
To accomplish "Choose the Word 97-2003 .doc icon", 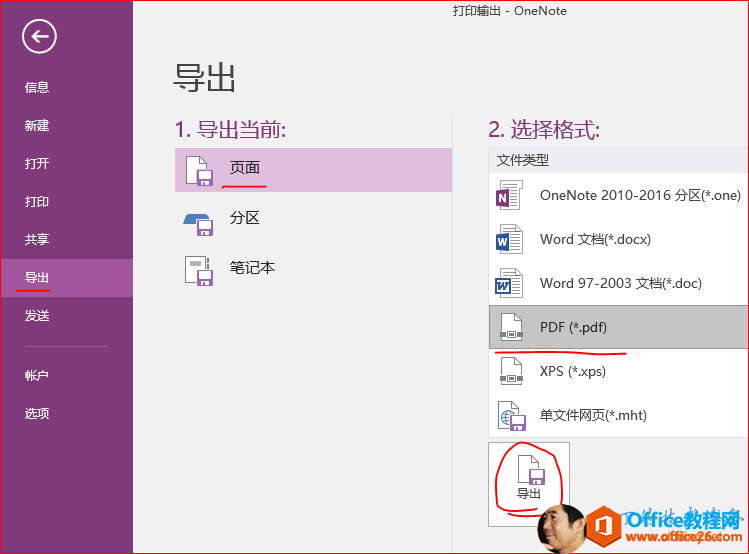I will point(510,284).
